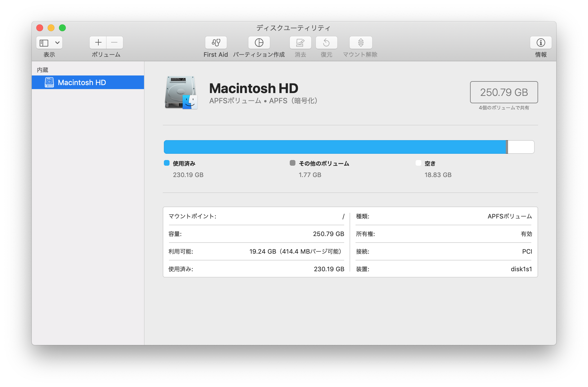Zoom the window with the green button
The image size is (588, 387).
tap(62, 28)
